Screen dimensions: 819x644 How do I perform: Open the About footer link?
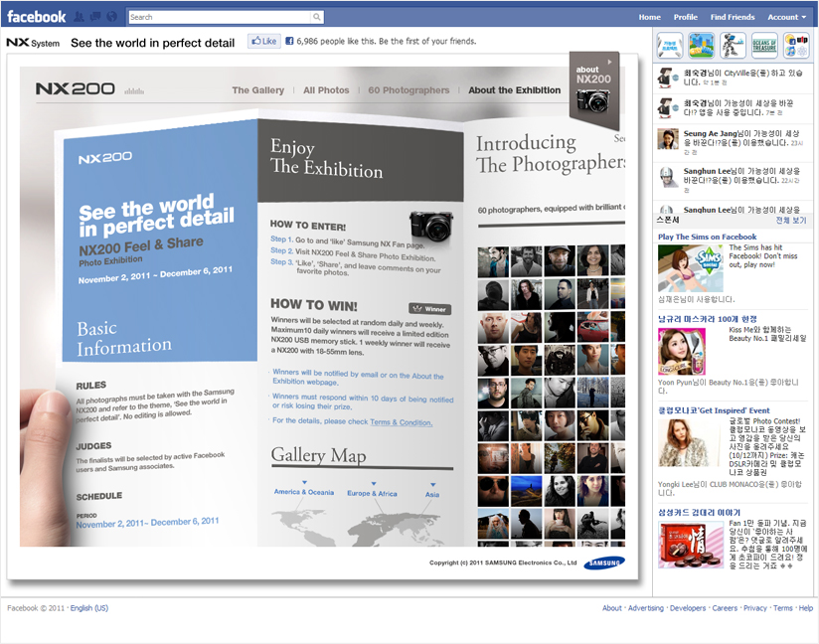(x=612, y=608)
